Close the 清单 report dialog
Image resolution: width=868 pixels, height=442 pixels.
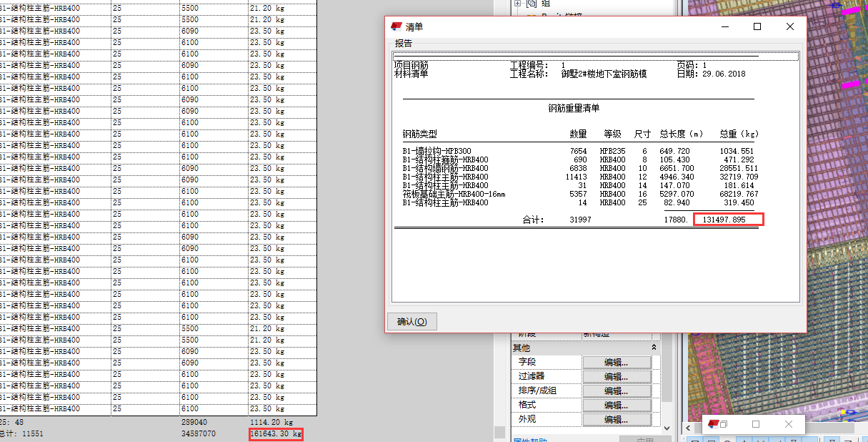coord(790,26)
